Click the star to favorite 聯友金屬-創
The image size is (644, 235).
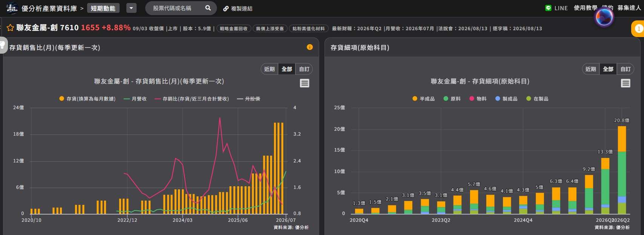tap(10, 28)
